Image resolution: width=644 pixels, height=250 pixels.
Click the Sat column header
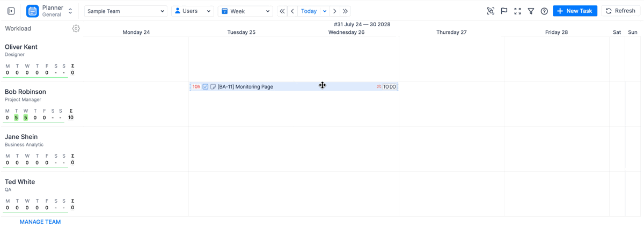click(617, 32)
